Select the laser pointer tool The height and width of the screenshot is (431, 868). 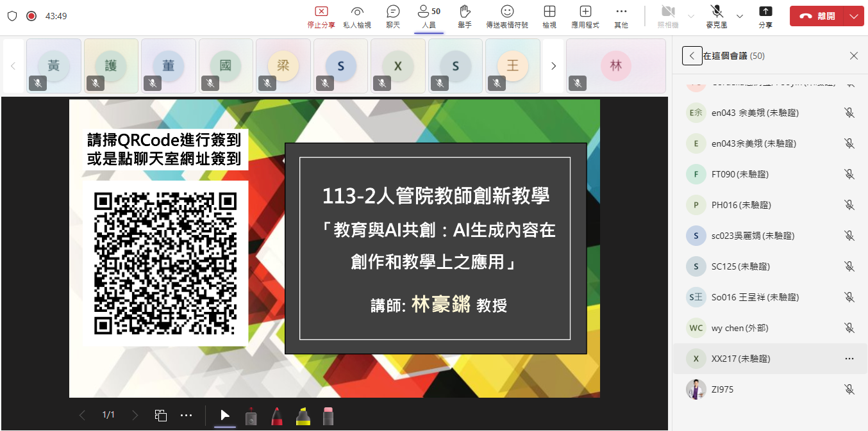(x=251, y=416)
